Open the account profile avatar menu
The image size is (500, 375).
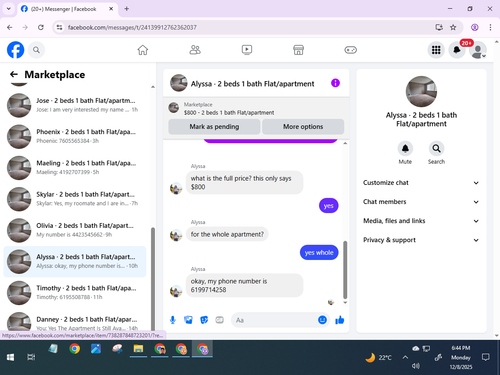pyautogui.click(x=478, y=50)
